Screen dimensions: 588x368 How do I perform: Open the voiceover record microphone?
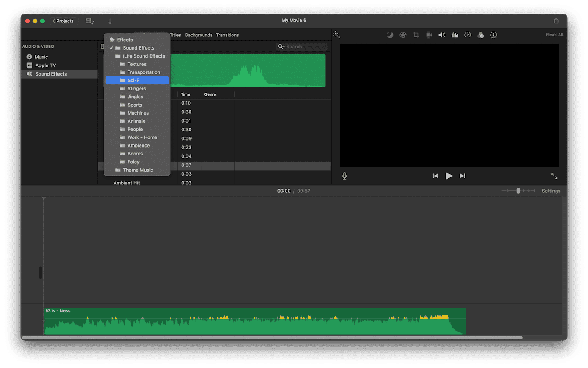pos(344,176)
